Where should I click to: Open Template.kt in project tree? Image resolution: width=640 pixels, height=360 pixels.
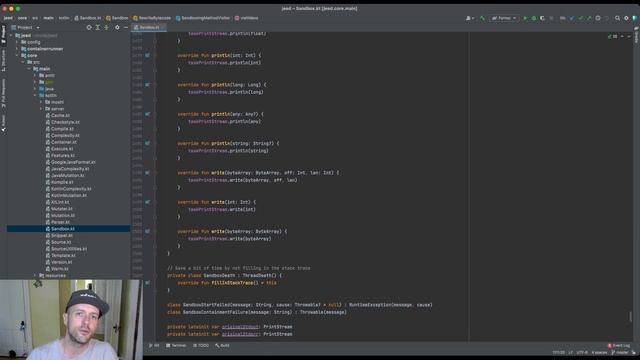click(60, 256)
